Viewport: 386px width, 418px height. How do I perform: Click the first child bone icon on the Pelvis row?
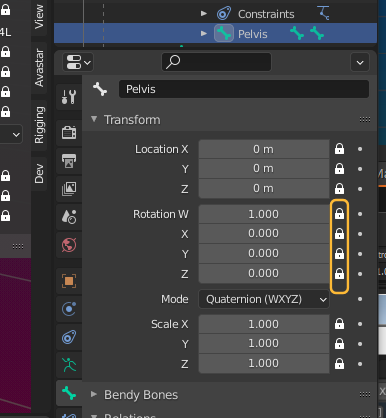(297, 33)
